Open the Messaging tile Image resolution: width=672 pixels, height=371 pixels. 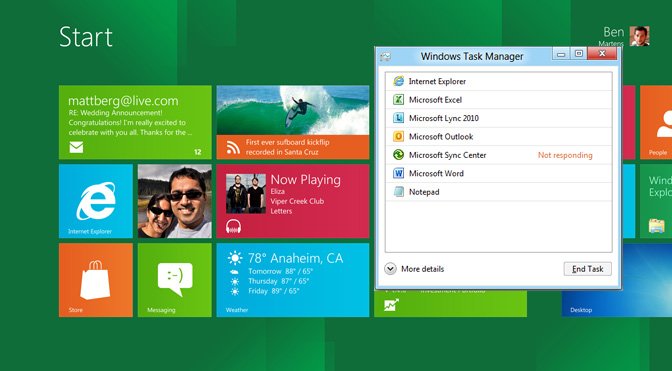174,280
